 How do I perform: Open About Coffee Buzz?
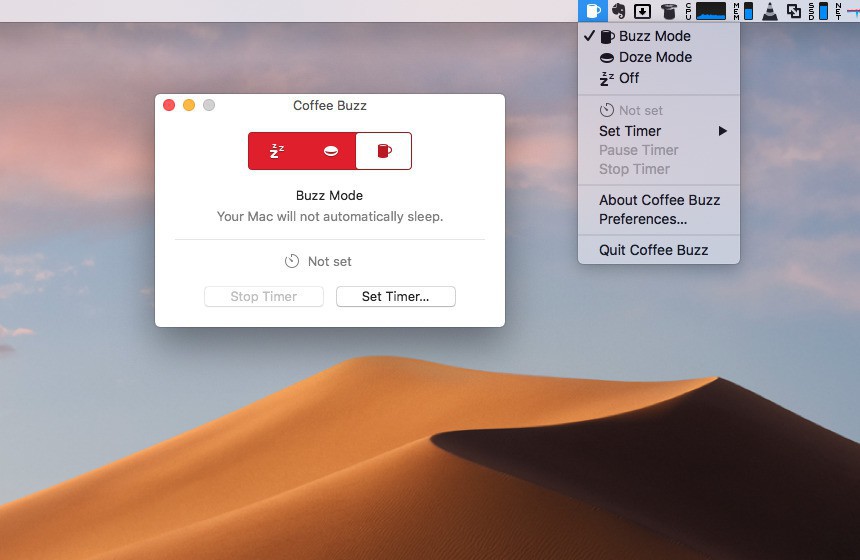click(x=659, y=200)
